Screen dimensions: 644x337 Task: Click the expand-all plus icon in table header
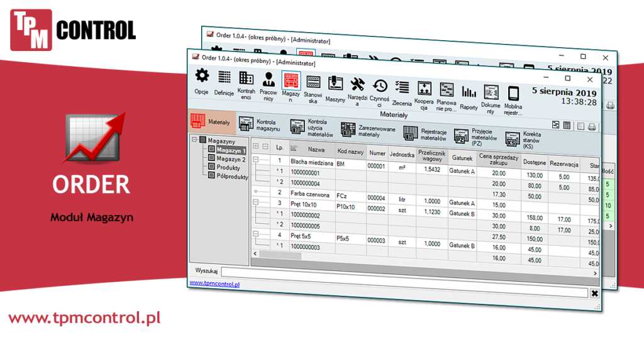pyautogui.click(x=255, y=146)
